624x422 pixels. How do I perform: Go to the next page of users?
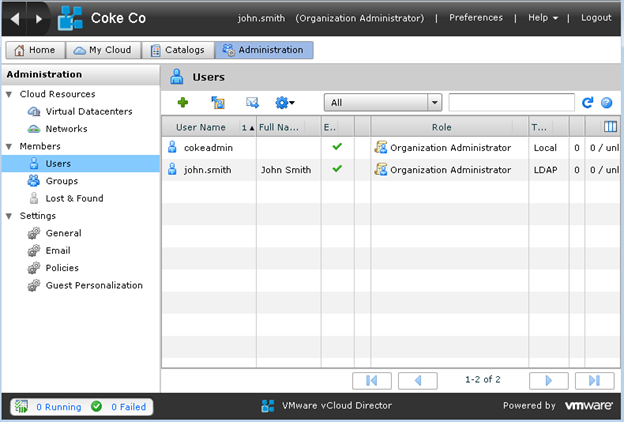pos(547,380)
